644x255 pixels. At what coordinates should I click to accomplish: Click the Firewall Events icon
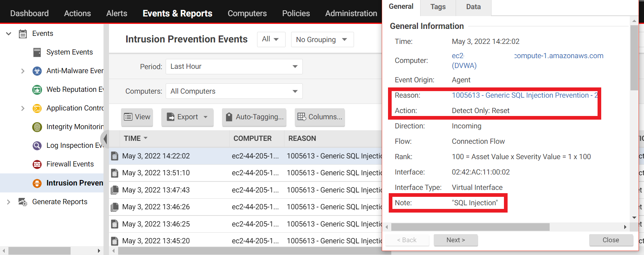click(37, 164)
